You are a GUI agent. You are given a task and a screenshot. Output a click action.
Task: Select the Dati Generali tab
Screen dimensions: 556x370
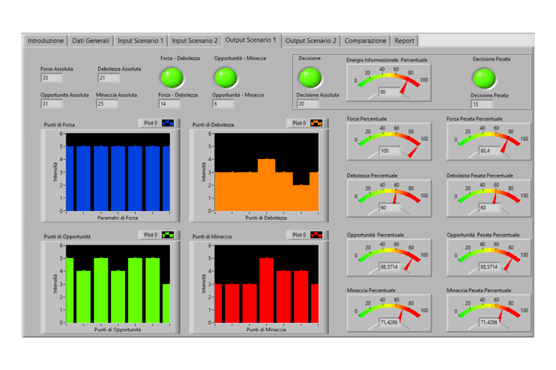[90, 40]
